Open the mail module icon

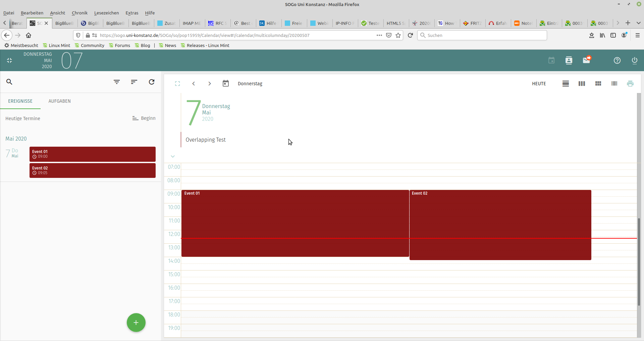586,60
